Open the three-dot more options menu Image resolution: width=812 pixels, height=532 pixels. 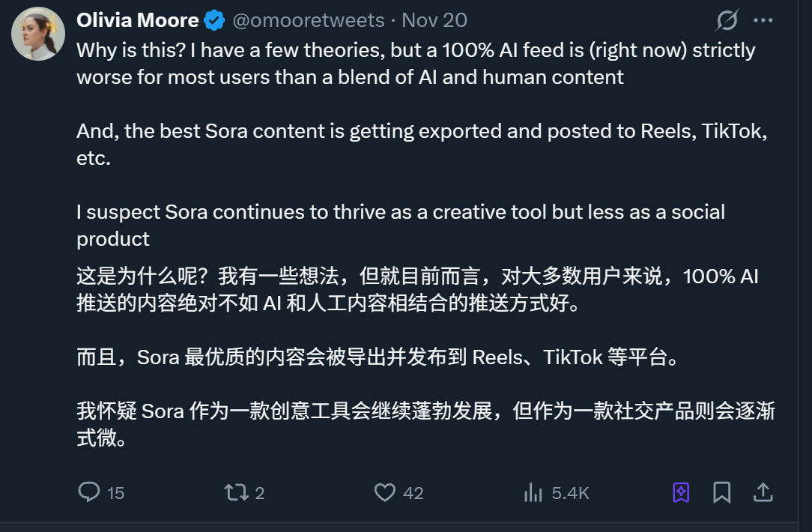coord(763,20)
